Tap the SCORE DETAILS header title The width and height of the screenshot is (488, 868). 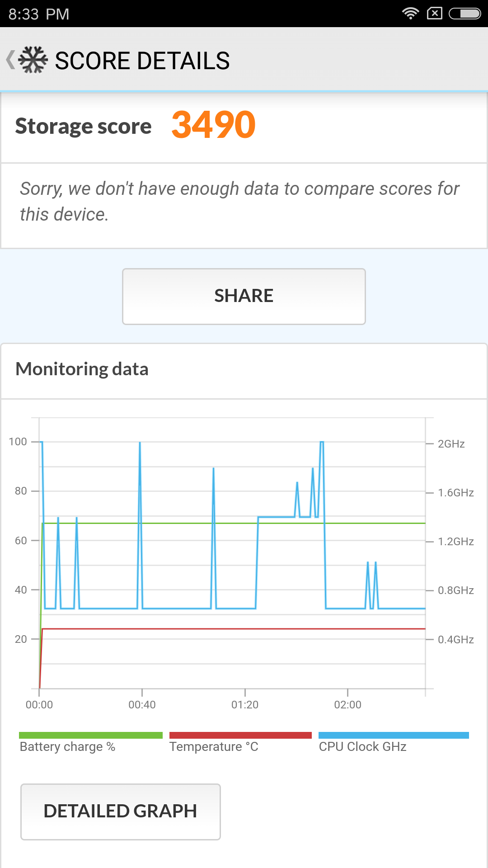(x=142, y=61)
